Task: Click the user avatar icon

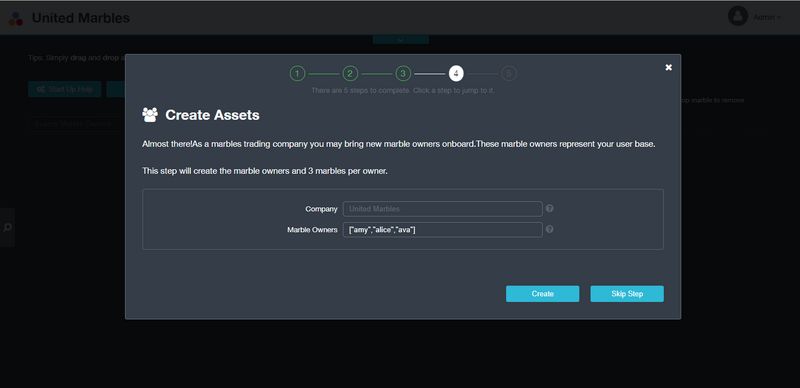Action: (738, 16)
